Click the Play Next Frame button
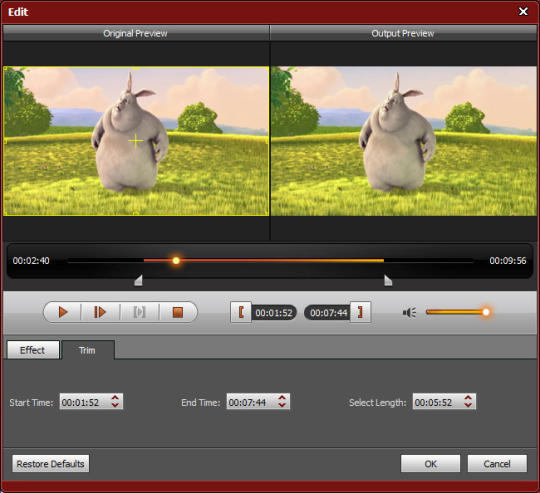Viewport: 540px width, 493px height. click(x=100, y=312)
